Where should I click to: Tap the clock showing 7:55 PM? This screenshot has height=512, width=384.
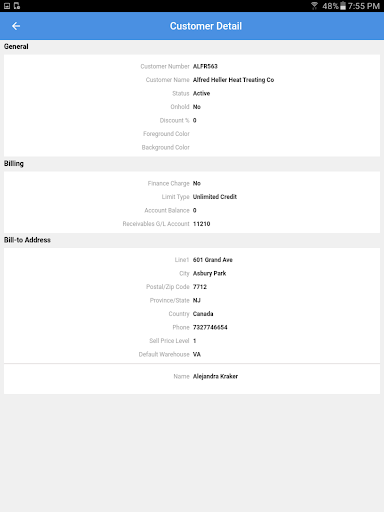tap(364, 6)
